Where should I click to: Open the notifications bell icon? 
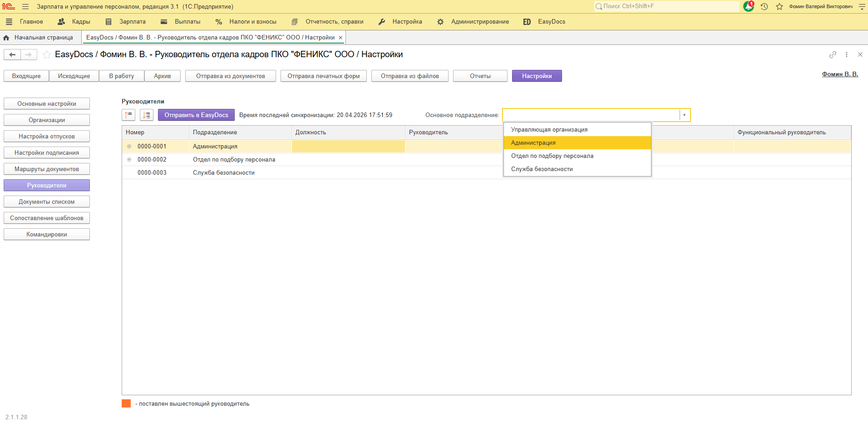[x=749, y=6]
